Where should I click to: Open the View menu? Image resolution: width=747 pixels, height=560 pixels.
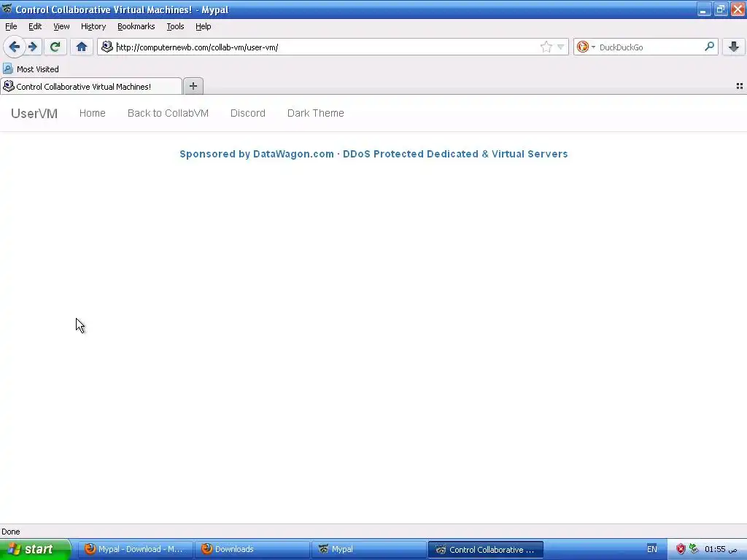click(x=61, y=26)
